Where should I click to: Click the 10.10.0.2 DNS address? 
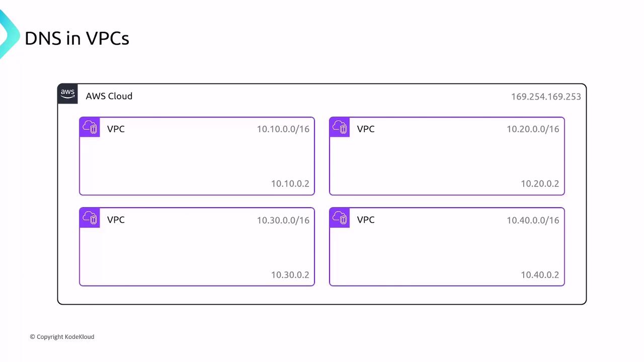click(290, 184)
